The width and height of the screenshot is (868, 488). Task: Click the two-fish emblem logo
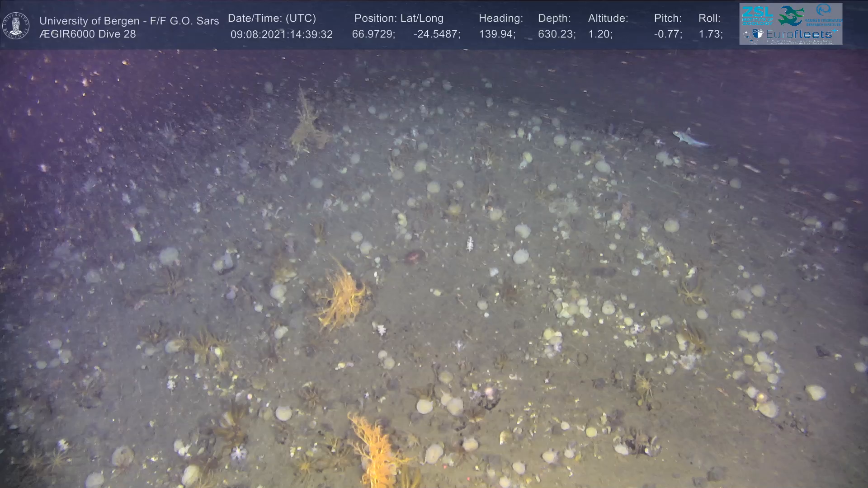pyautogui.click(x=791, y=15)
